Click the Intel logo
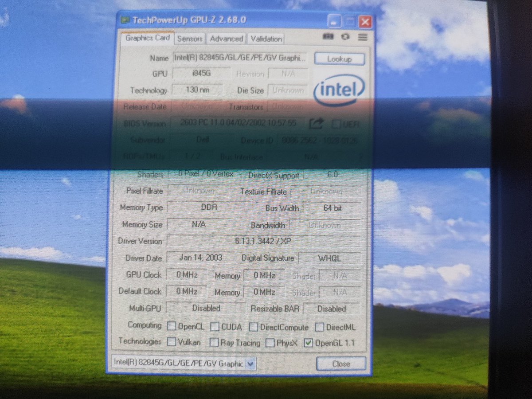 point(340,90)
